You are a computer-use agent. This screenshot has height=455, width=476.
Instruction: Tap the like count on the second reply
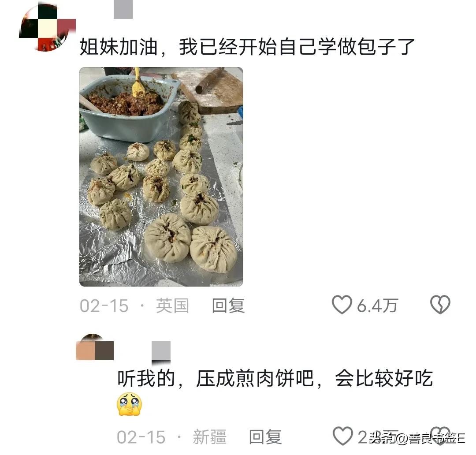tap(378, 437)
